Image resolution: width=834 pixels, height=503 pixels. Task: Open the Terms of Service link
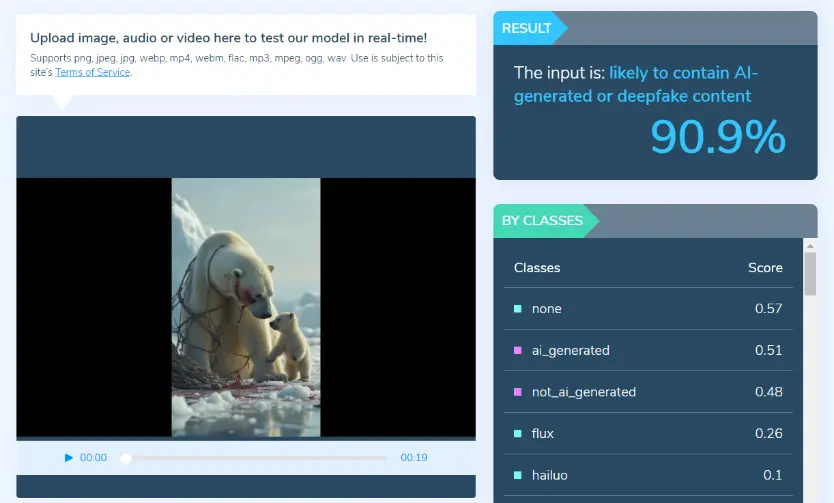point(93,72)
